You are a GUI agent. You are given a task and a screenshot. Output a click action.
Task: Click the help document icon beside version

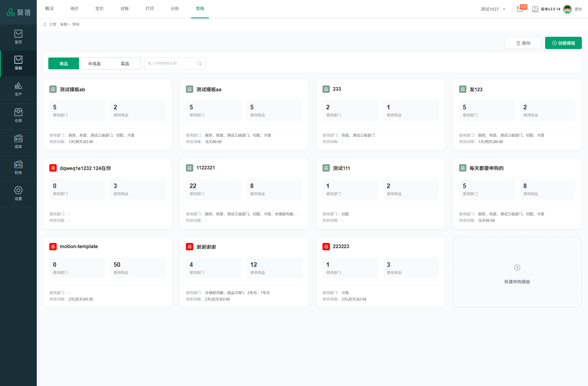click(x=535, y=9)
